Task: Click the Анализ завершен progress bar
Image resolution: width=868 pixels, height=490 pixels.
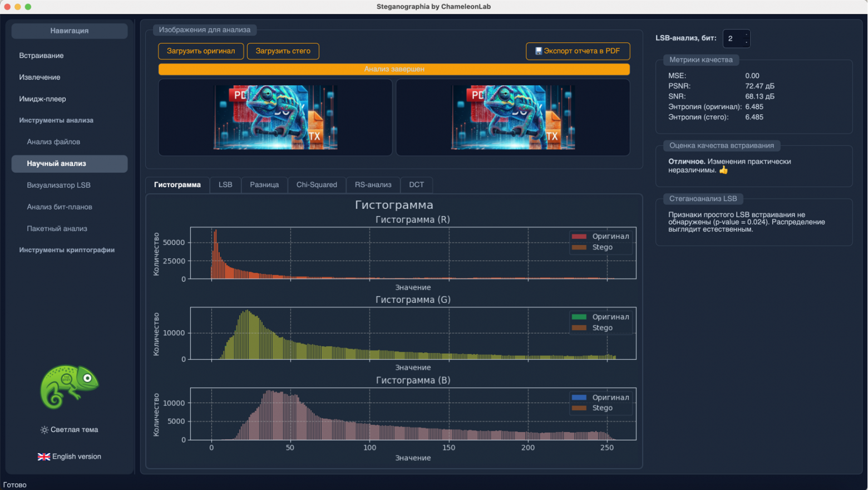Action: (394, 69)
